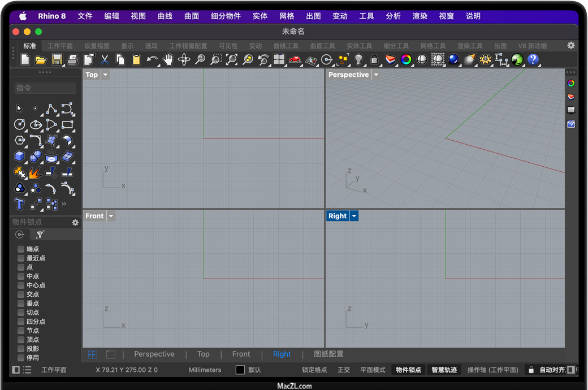Activate the Pan hand tool
Screen dimensions: 588x390
coord(168,59)
